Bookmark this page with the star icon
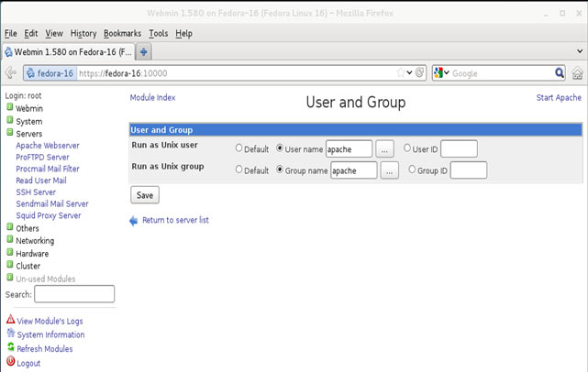 (x=401, y=72)
